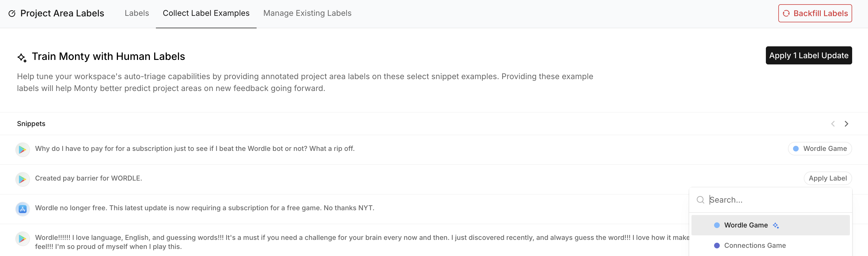
Task: Click the AI sparkle icon next to Wordle Game
Action: tap(776, 225)
